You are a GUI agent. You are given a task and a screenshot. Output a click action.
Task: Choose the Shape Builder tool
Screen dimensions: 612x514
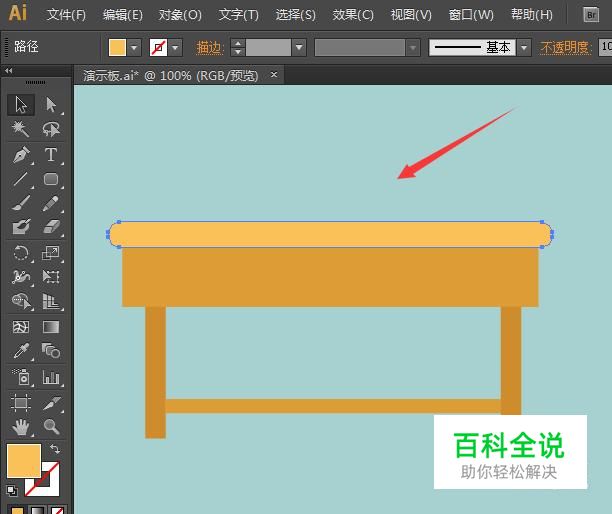(x=20, y=301)
